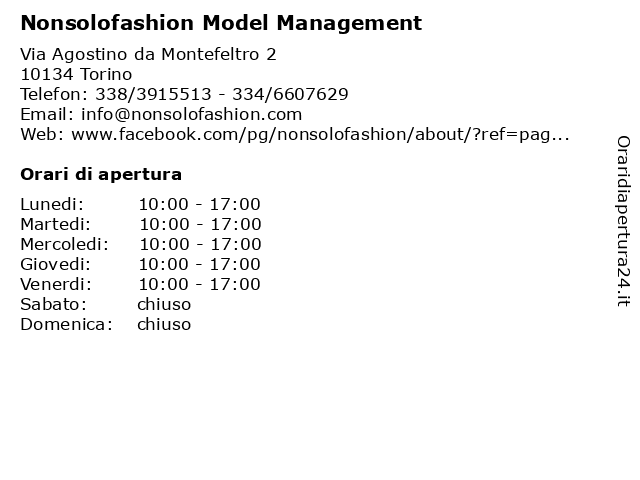Click the Giovedi label
640x480 pixels.
point(56,264)
